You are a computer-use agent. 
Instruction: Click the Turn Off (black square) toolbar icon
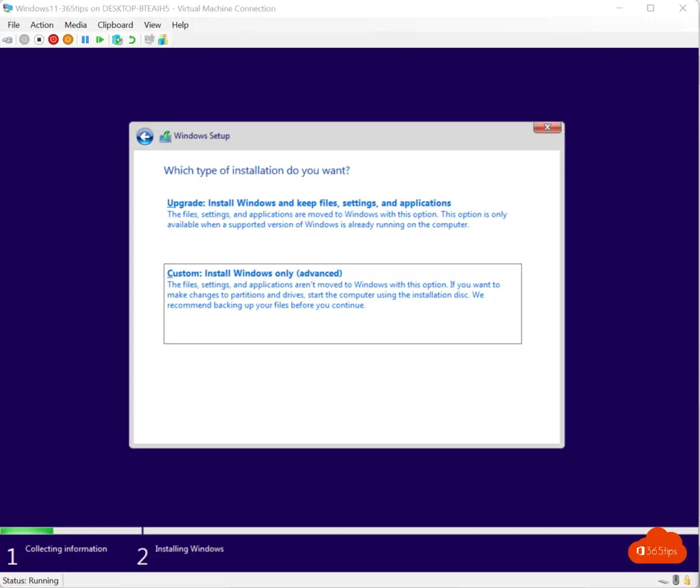39,40
